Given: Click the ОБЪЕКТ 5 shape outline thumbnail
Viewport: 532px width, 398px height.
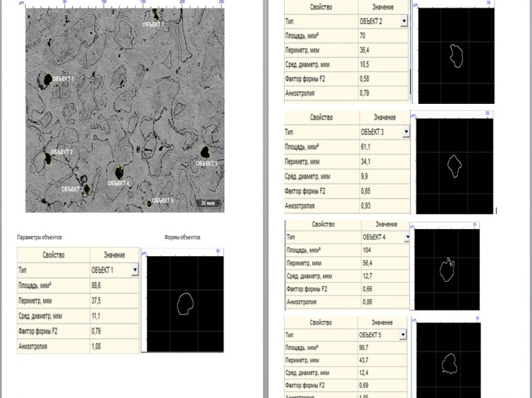Looking at the screenshot, I should 449,361.
